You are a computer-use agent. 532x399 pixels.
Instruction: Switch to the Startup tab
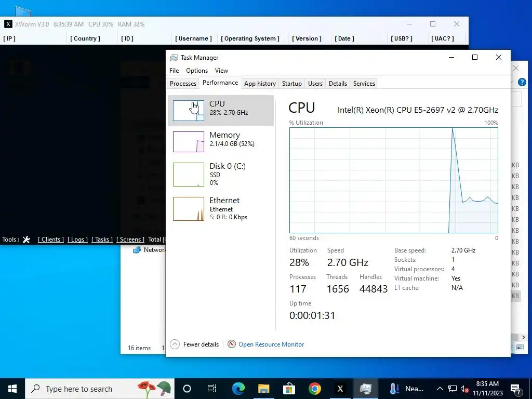point(292,84)
